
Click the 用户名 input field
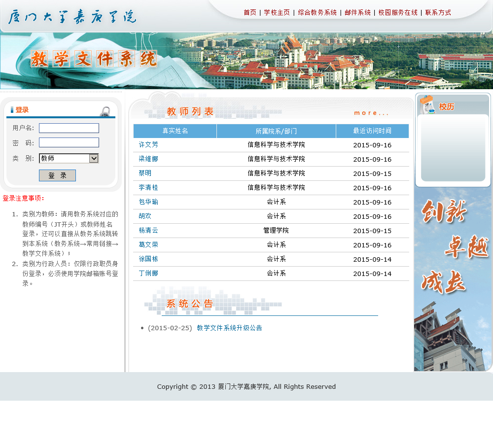tap(69, 128)
